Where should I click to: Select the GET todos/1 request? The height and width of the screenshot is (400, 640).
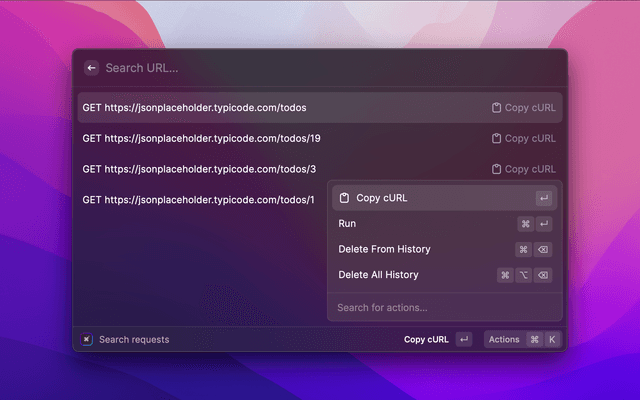coord(200,200)
